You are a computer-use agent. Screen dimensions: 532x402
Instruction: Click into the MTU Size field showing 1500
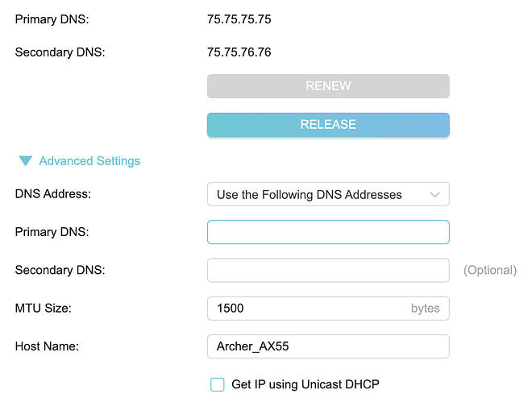(x=306, y=308)
